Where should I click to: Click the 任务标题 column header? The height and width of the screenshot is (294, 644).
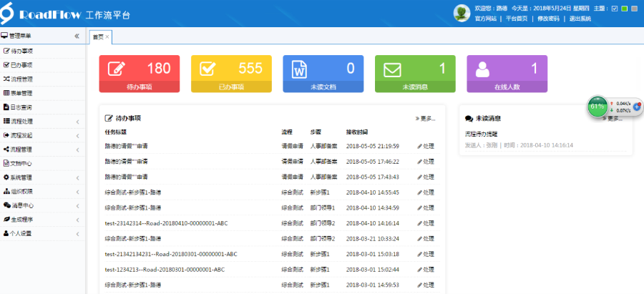point(115,132)
